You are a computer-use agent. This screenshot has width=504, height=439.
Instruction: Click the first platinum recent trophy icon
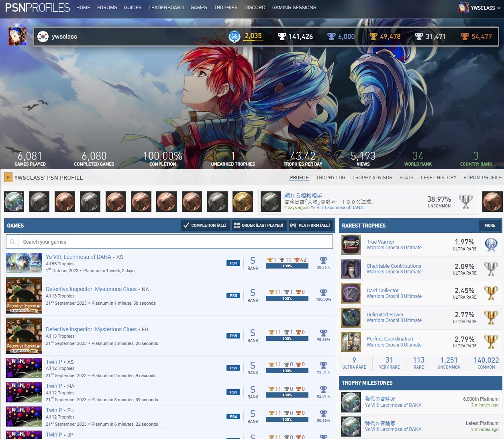pos(14,201)
